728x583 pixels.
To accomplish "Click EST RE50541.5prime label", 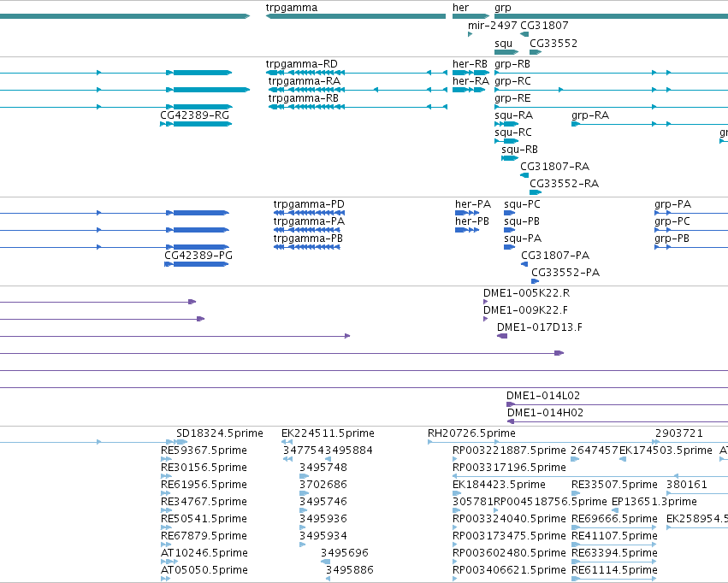I will point(204,519).
